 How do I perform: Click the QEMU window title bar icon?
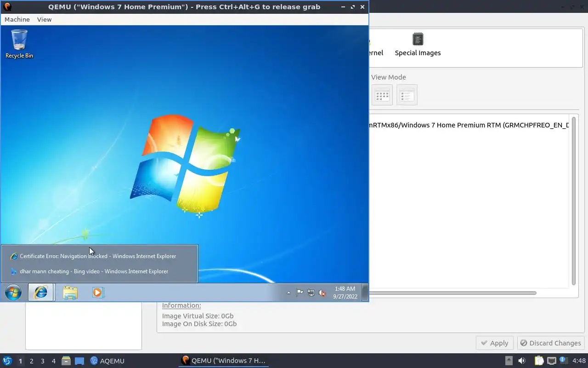[7, 7]
